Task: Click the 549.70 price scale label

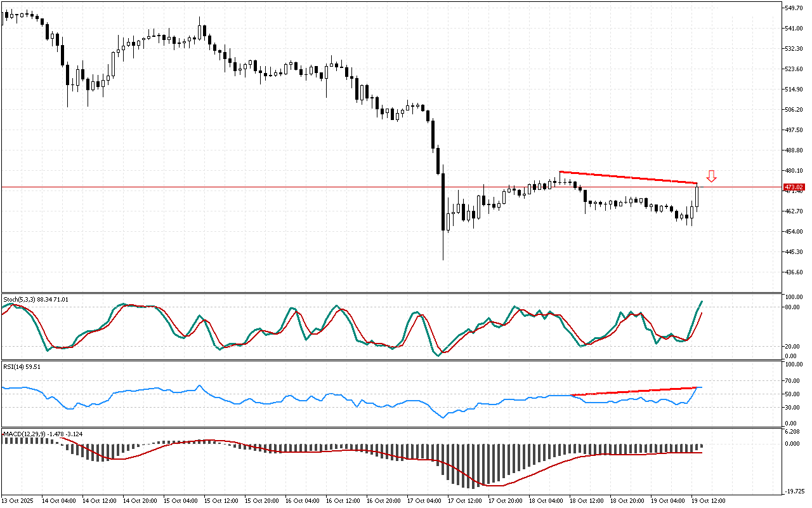Action: coord(794,8)
